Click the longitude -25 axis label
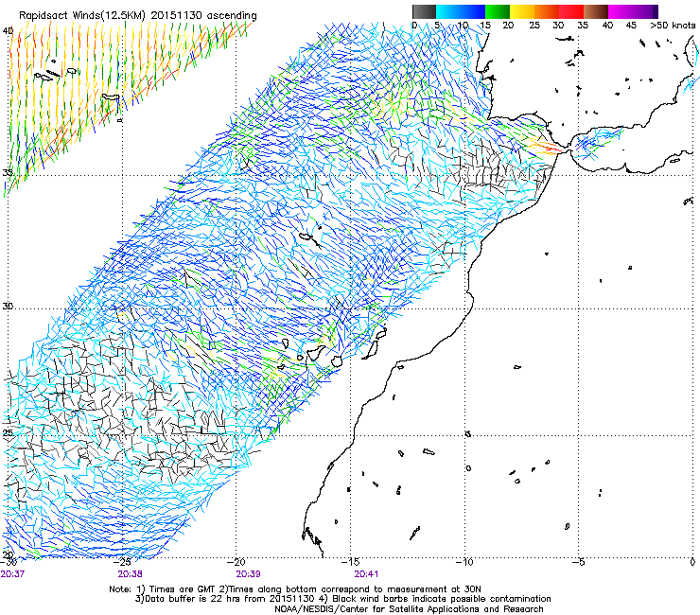This screenshot has width=700, height=615. click(x=123, y=562)
